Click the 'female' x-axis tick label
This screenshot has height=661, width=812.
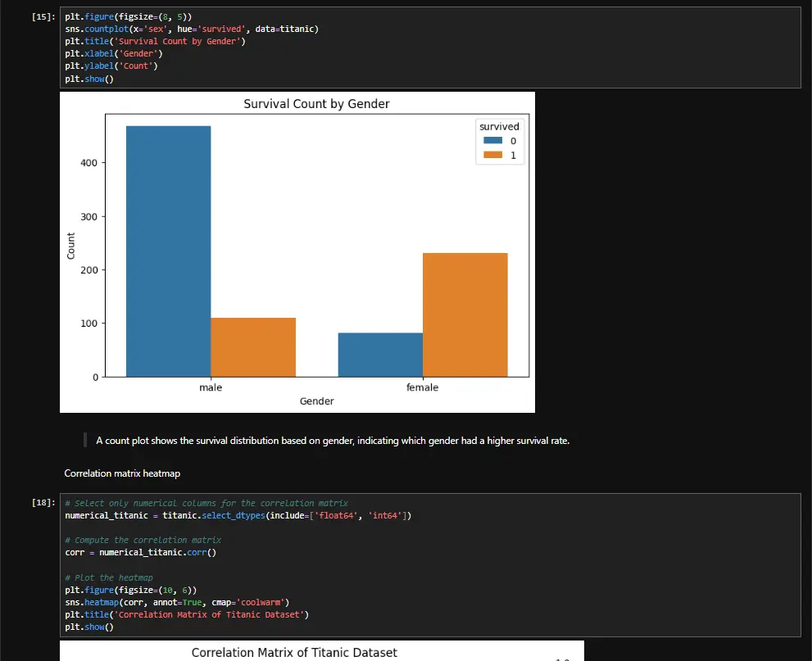click(422, 387)
